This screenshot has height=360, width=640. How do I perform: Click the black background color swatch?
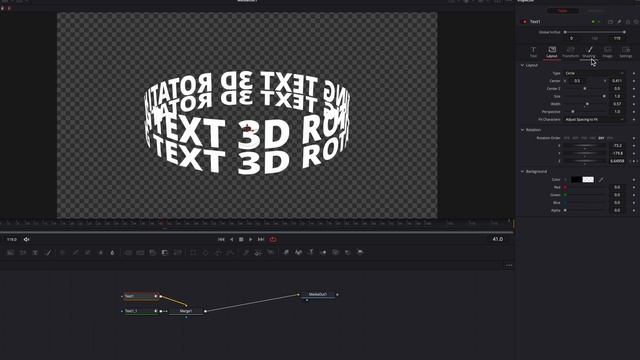point(576,180)
